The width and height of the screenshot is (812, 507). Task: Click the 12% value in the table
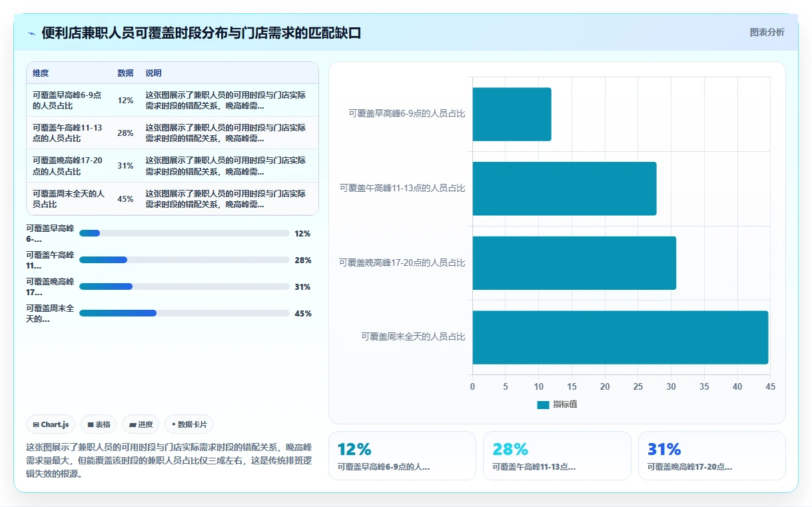[x=125, y=101]
